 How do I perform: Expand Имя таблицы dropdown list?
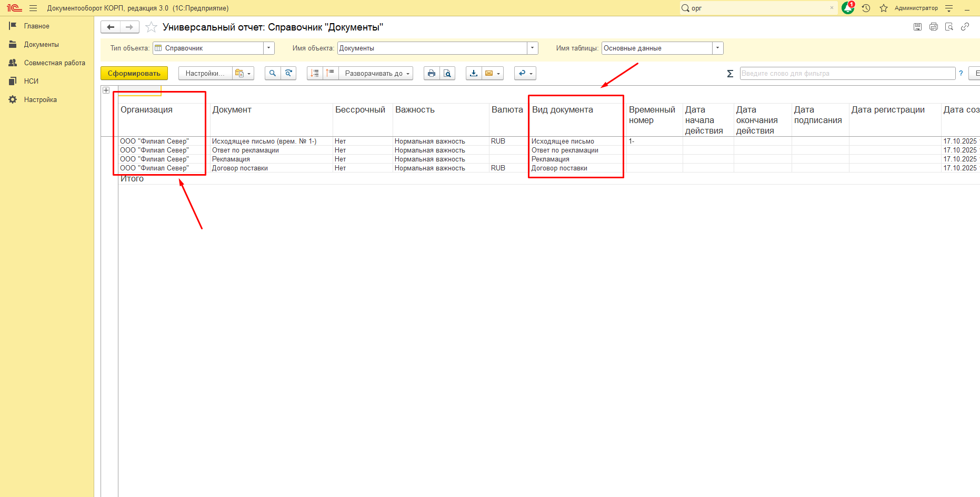[x=718, y=48]
